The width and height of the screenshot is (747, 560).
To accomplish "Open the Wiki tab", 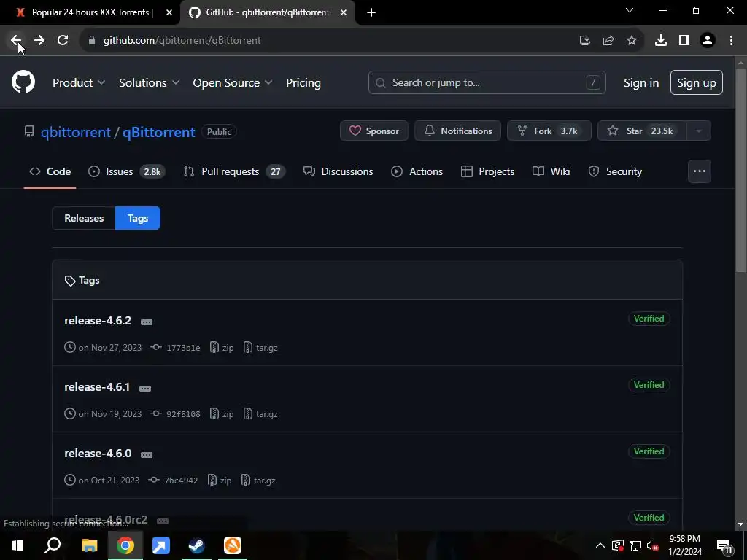I will 551,171.
